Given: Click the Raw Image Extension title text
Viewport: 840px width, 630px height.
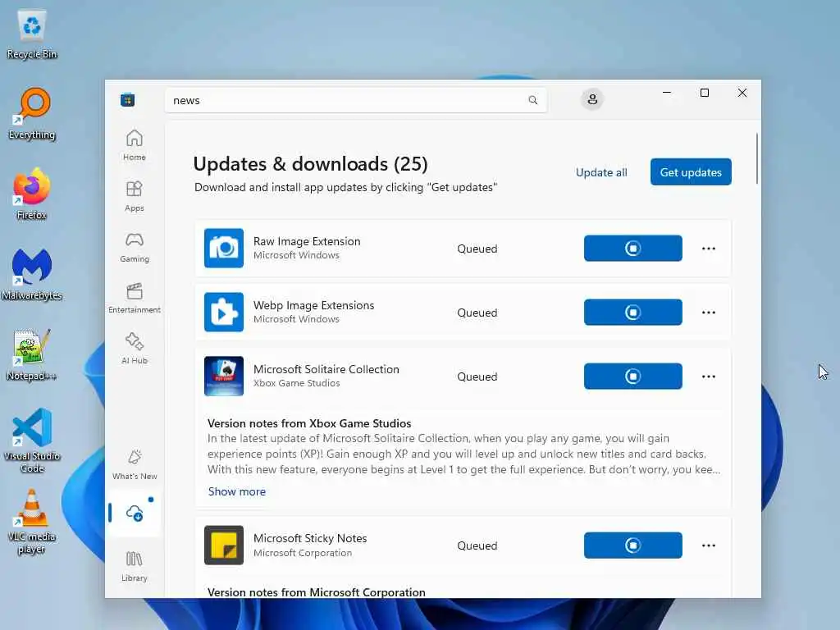Looking at the screenshot, I should (x=307, y=241).
